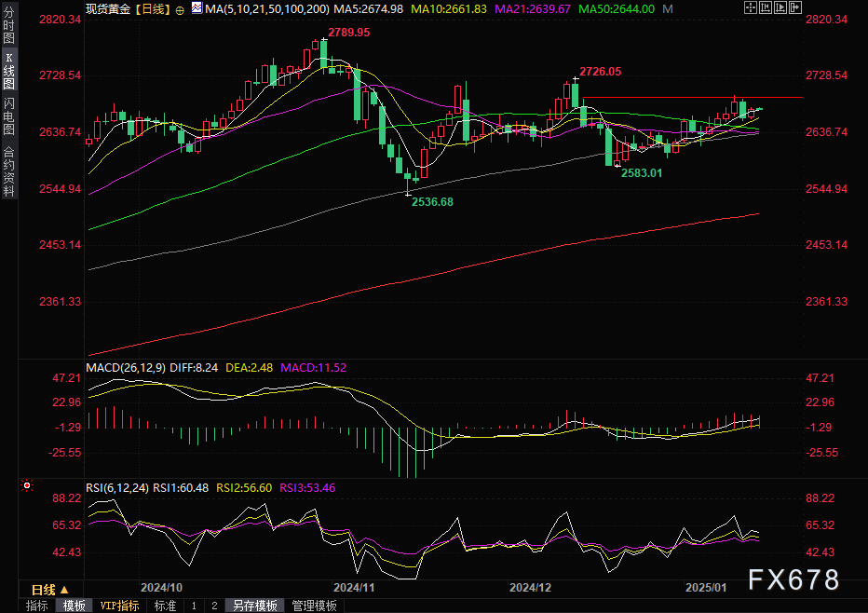
Task: Click the RSI(6,12,24) indicator label
Action: point(117,487)
